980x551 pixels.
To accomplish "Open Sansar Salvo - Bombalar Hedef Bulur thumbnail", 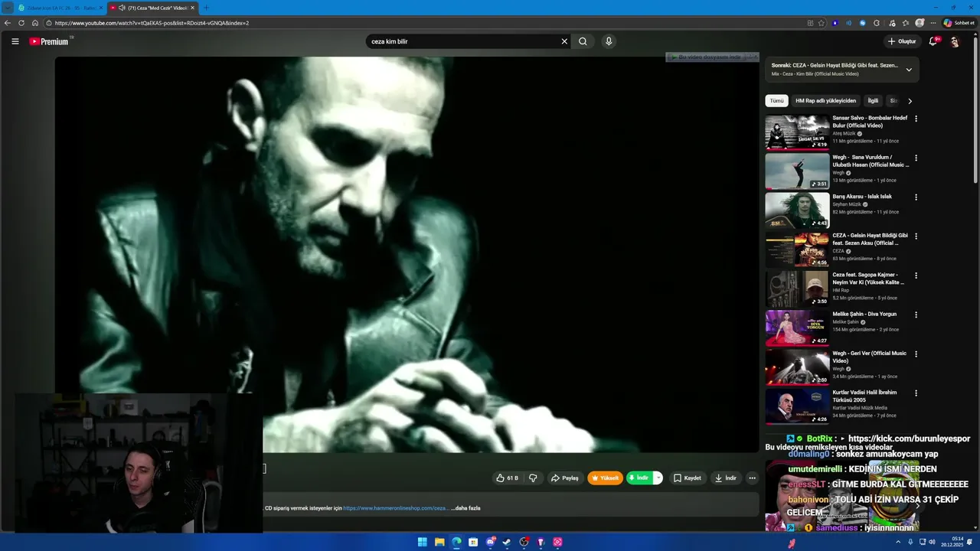I will pos(797,132).
